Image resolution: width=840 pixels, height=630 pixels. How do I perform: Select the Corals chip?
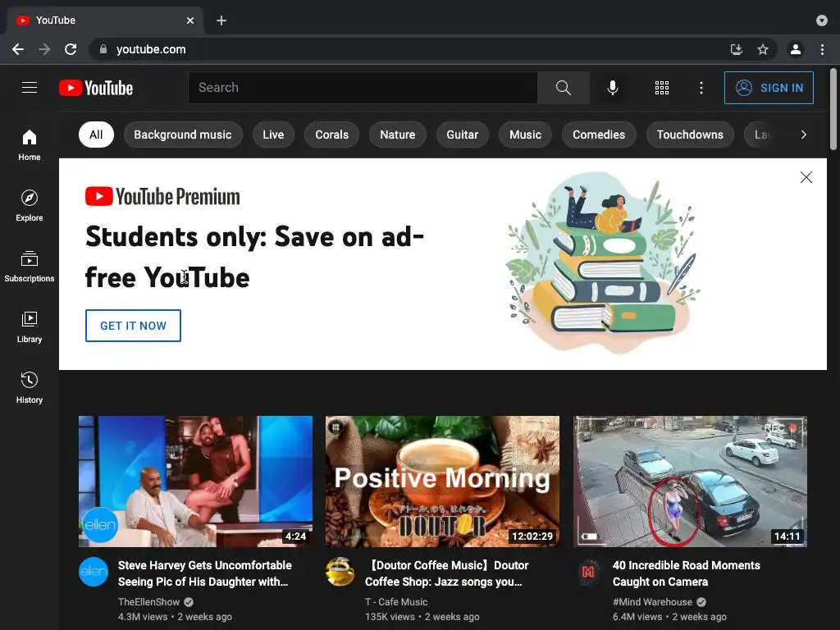[331, 135]
